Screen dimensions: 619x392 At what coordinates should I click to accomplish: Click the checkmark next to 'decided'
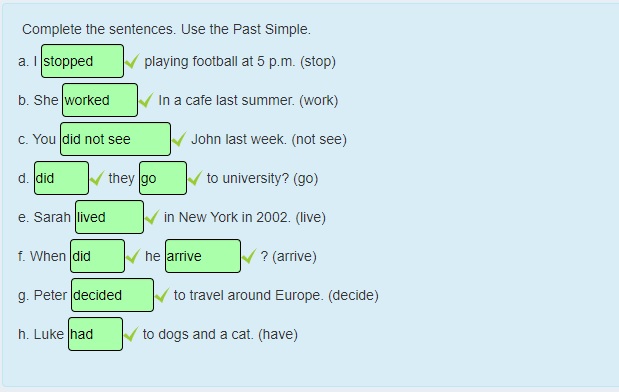coord(162,296)
